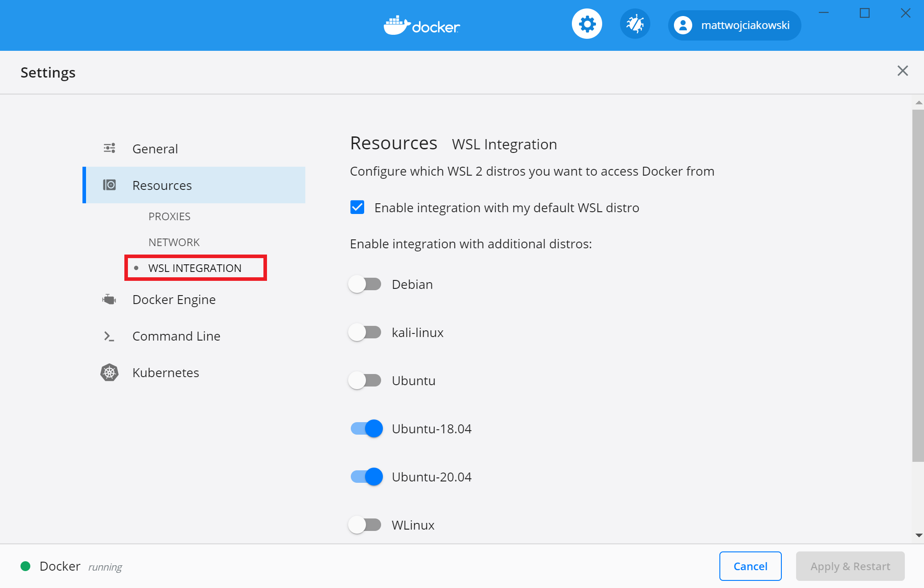Click Cancel to discard changes
Screen dimensions: 924x588
[x=750, y=566]
